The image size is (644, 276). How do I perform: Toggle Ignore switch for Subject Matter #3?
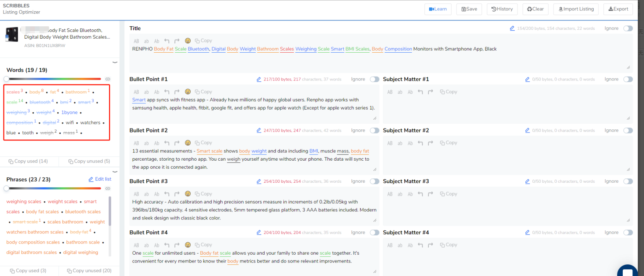click(x=628, y=182)
